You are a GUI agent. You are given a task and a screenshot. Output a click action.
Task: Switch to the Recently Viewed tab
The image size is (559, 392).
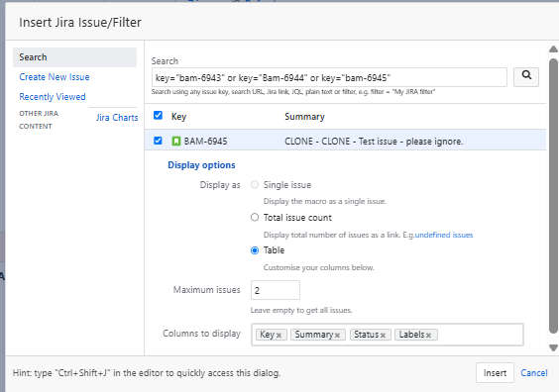(x=53, y=97)
